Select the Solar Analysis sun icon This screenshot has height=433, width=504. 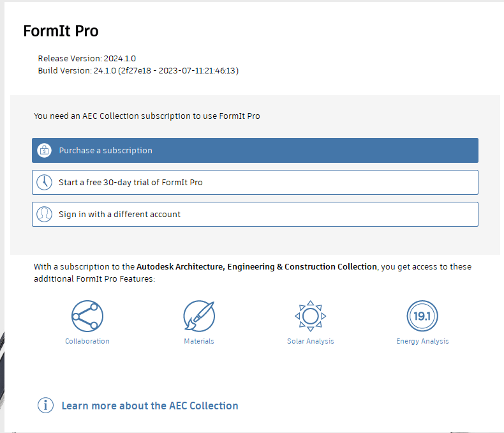tap(311, 316)
